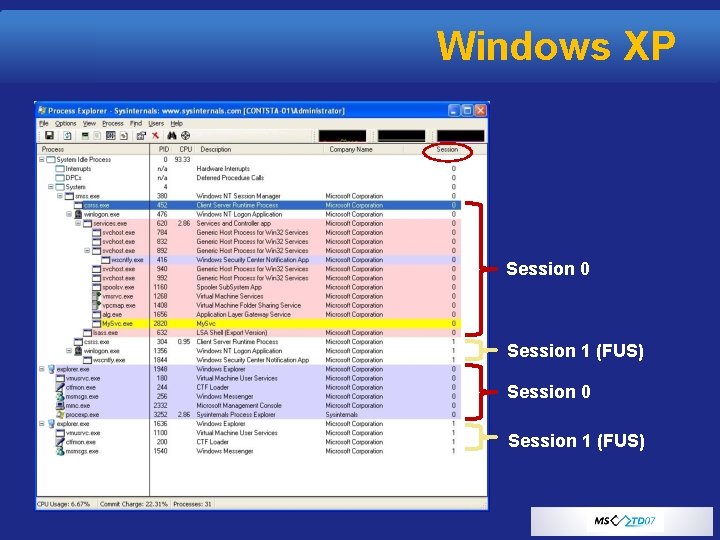Sort by the CPU column header
Viewport: 720px width, 540px height.
[x=183, y=150]
